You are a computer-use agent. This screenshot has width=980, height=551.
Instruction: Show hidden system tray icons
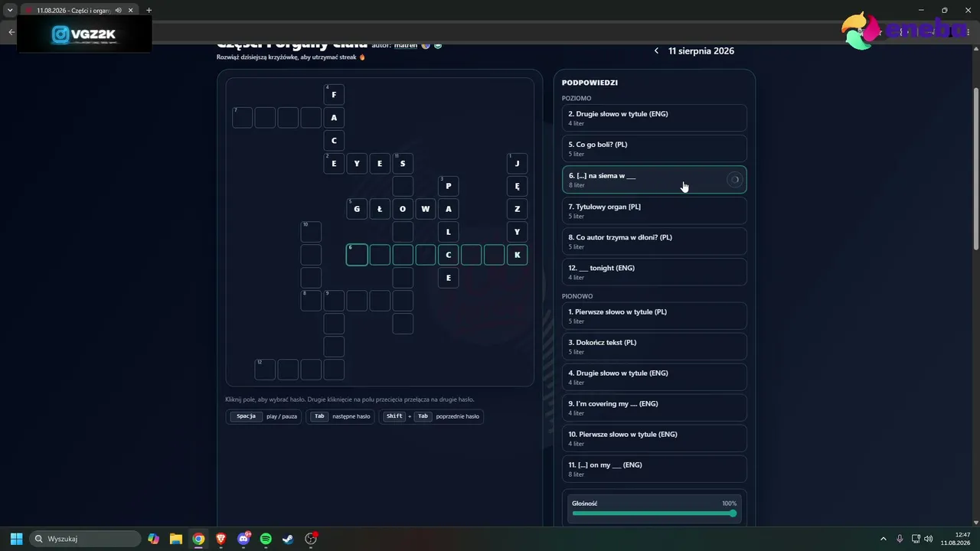tap(883, 539)
